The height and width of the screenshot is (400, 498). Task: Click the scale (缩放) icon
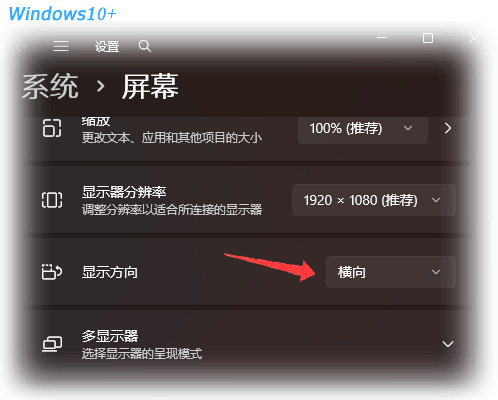(x=52, y=128)
